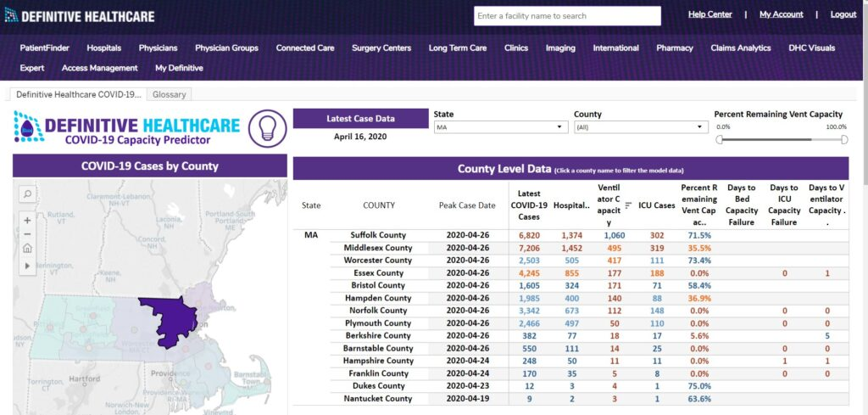Go to My Account
This screenshot has height=415, width=868.
[781, 14]
